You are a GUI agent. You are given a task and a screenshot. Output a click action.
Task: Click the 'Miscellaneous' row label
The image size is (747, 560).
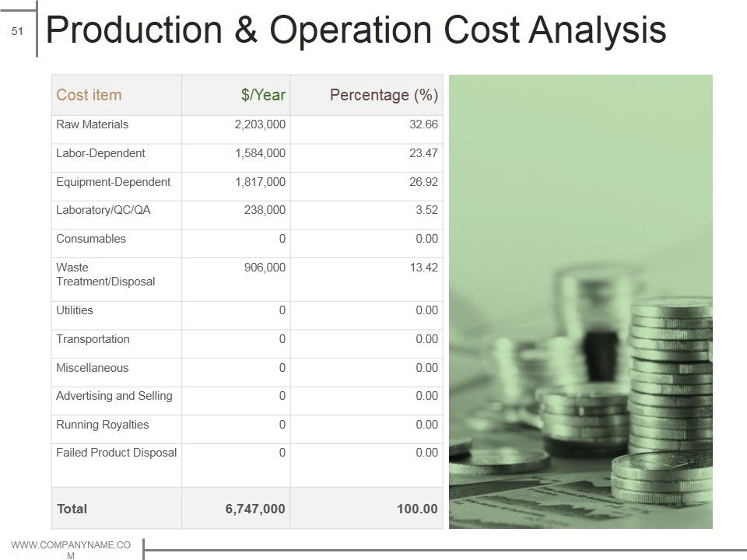coord(92,368)
